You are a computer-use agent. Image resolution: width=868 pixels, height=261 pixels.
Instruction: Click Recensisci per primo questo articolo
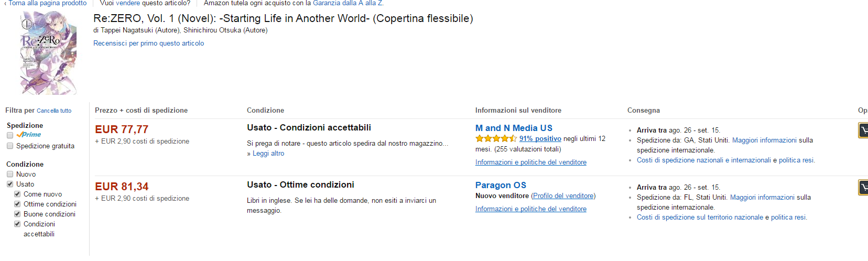click(x=149, y=43)
